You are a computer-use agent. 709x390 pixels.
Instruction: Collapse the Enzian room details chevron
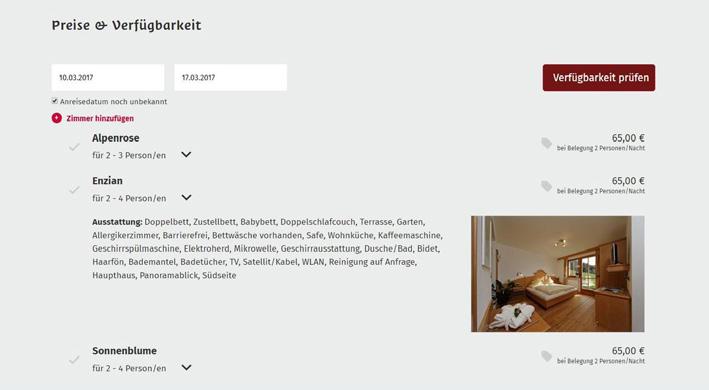coord(186,197)
